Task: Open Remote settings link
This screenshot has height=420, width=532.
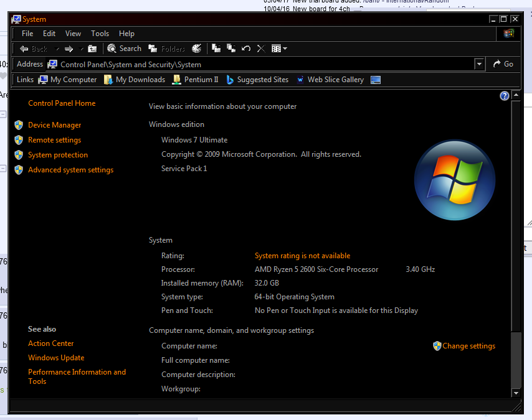Action: tap(55, 140)
